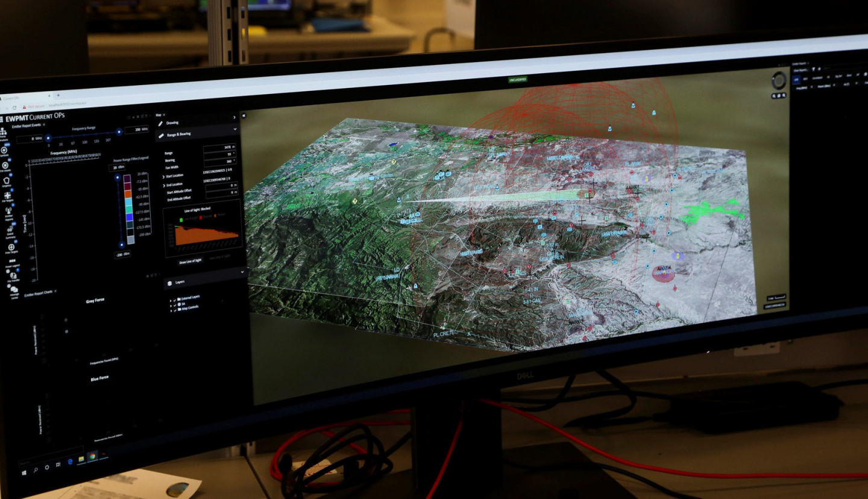The height and width of the screenshot is (499, 868).
Task: Click the map compass navigation ring
Action: tap(779, 80)
